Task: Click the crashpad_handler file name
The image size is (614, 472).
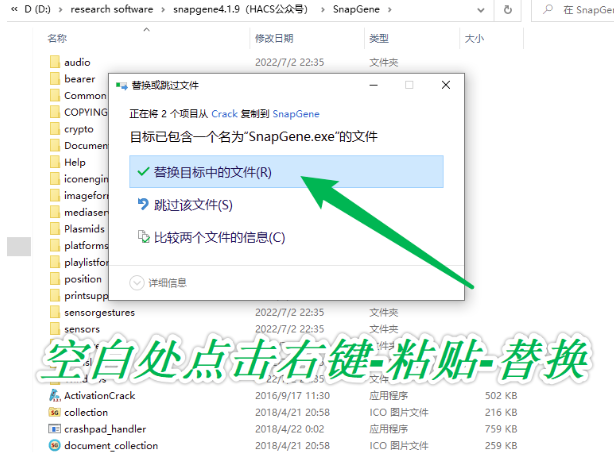Action: (105, 429)
